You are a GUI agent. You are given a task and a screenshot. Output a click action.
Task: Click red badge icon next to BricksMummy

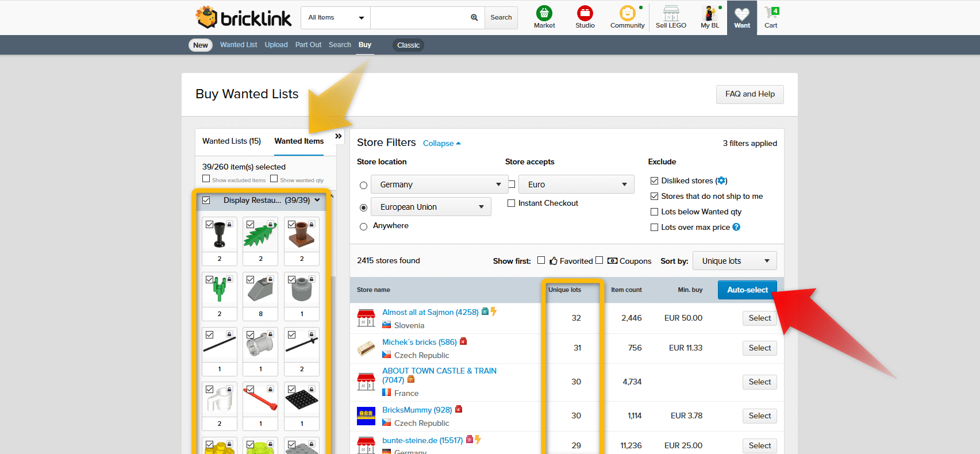coord(459,409)
